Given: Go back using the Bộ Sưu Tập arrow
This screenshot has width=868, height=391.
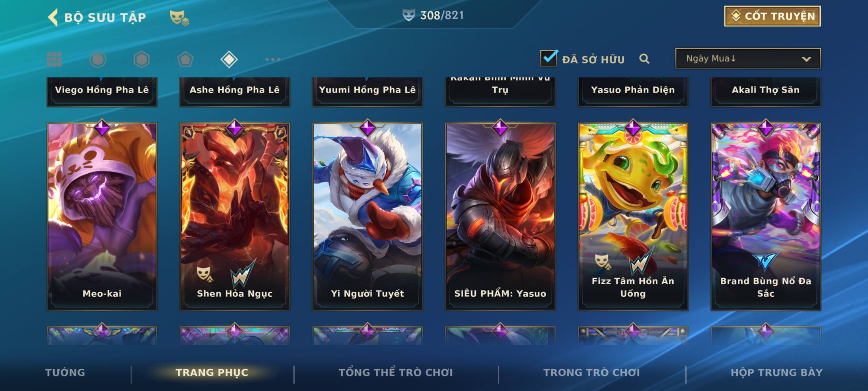Looking at the screenshot, I should [x=53, y=17].
